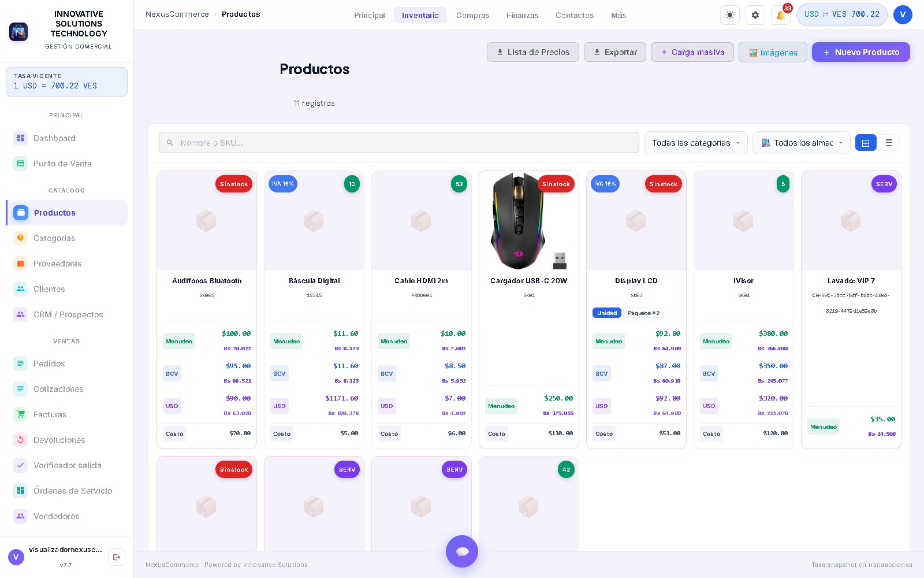
Task: Open the user avatar V in header
Action: pyautogui.click(x=903, y=15)
